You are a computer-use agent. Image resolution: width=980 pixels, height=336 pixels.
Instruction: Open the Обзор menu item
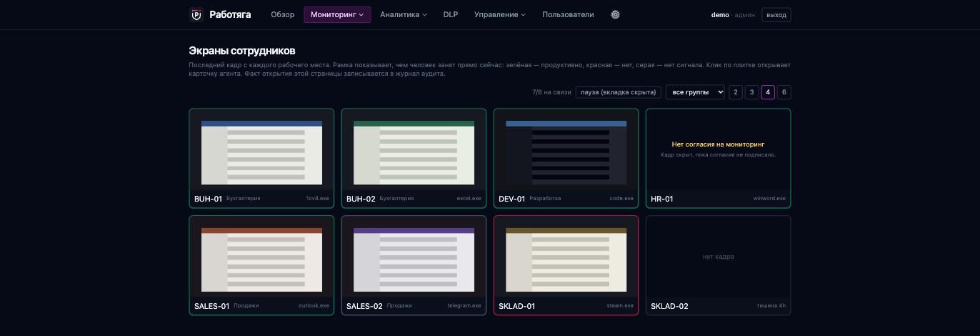tap(282, 14)
